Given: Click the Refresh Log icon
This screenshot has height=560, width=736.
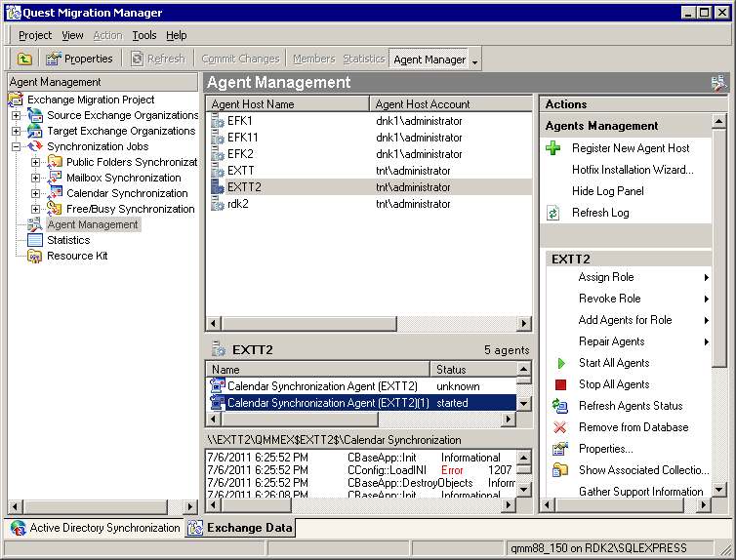Looking at the screenshot, I should (553, 213).
